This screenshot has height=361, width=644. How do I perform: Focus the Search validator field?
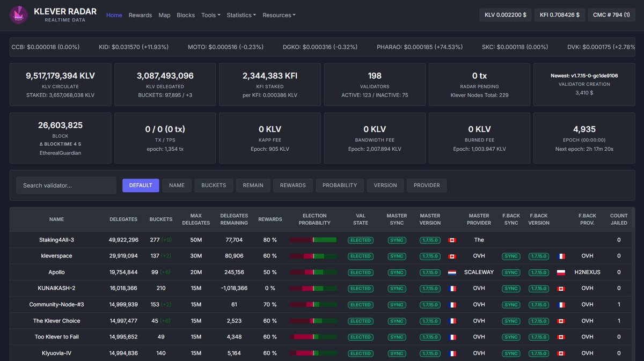click(66, 185)
